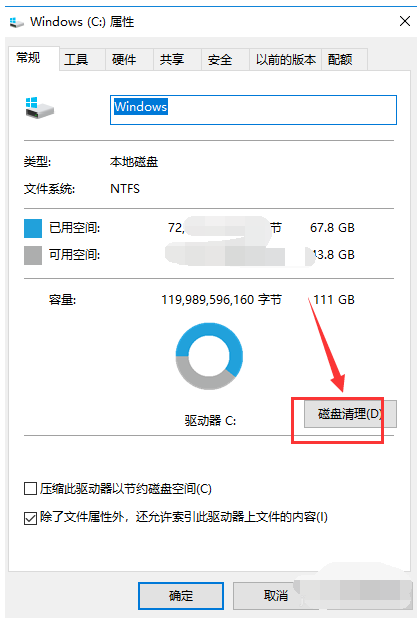Uncheck the file content indexing checkbox
The image size is (418, 622).
point(31,517)
